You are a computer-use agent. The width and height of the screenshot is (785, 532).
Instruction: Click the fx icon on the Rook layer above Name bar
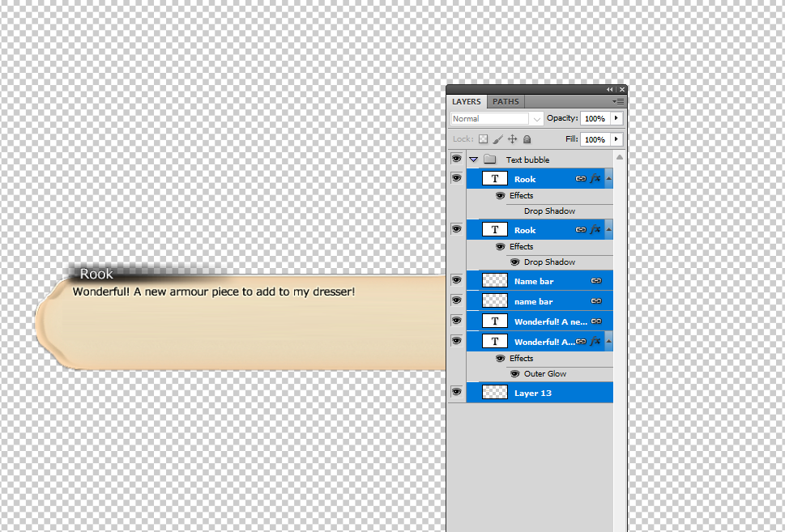click(595, 230)
